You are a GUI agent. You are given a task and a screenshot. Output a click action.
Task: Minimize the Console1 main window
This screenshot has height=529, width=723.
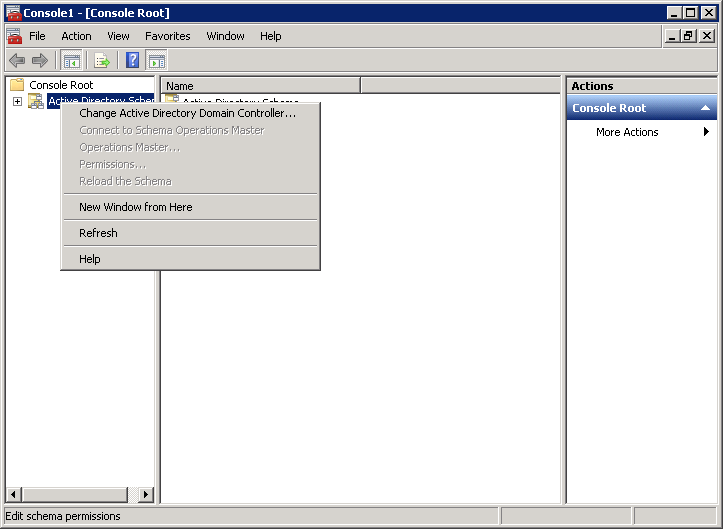pos(674,13)
